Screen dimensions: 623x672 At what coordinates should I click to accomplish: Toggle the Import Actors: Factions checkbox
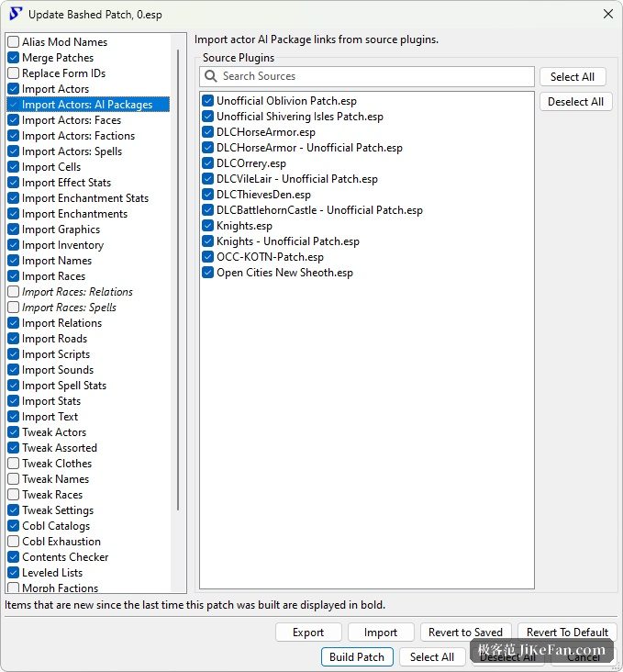[14, 136]
